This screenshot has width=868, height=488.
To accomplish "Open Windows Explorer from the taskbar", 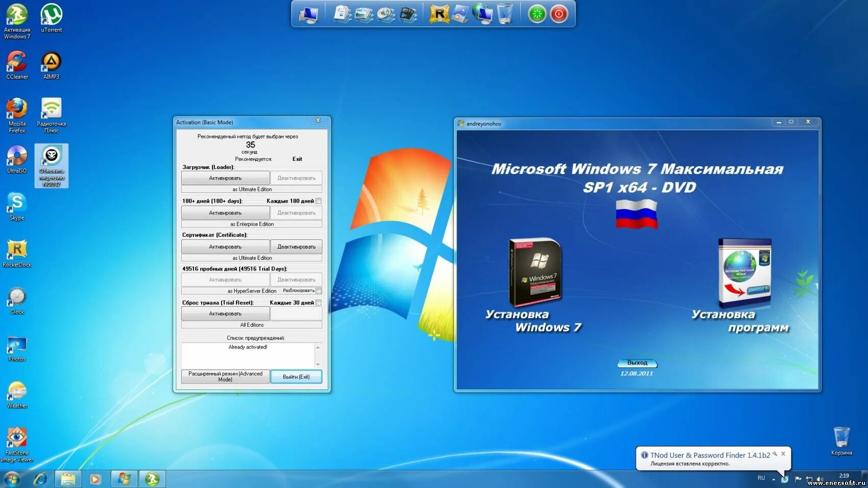I will (x=68, y=479).
